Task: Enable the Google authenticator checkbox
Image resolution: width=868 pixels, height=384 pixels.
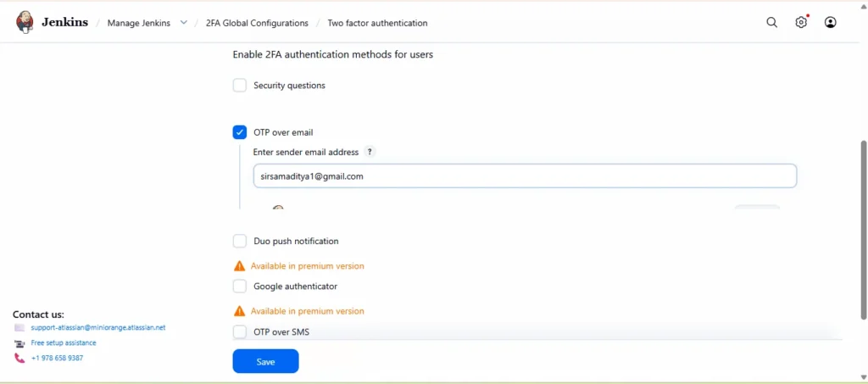Action: point(240,287)
